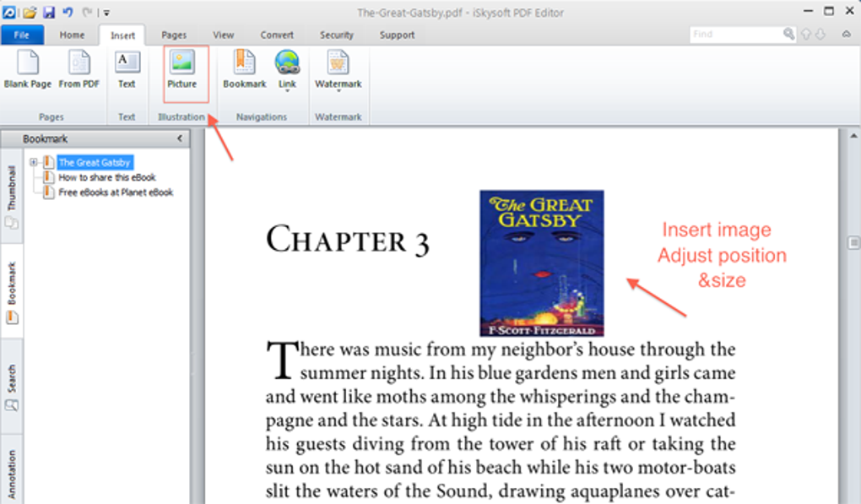Click the vertical scrollbar up arrow
Image resolution: width=861 pixels, height=504 pixels.
[x=853, y=135]
